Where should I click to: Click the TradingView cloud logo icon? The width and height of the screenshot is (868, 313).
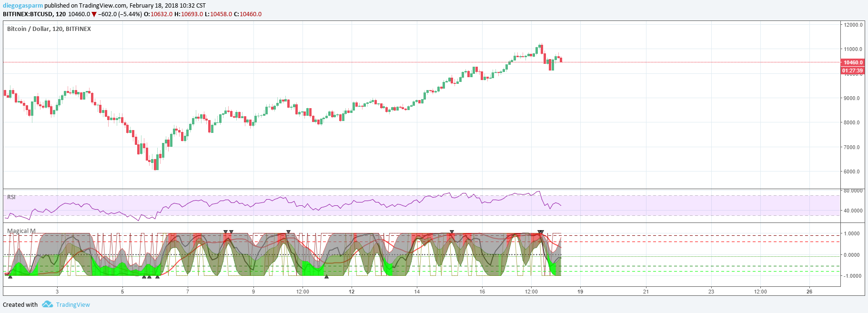[47, 304]
